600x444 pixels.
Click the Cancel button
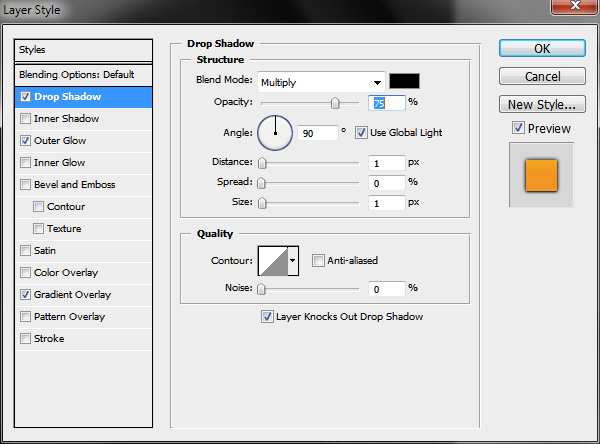point(542,76)
